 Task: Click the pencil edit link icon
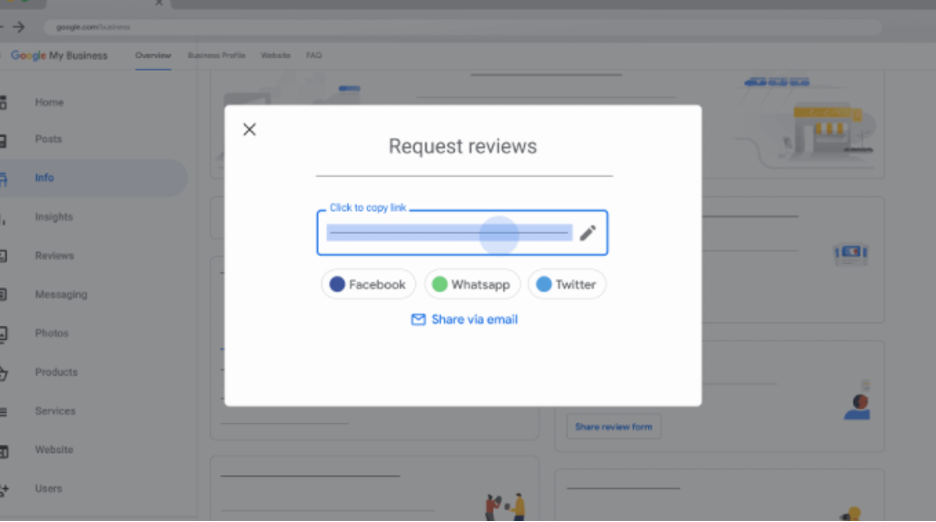point(588,233)
